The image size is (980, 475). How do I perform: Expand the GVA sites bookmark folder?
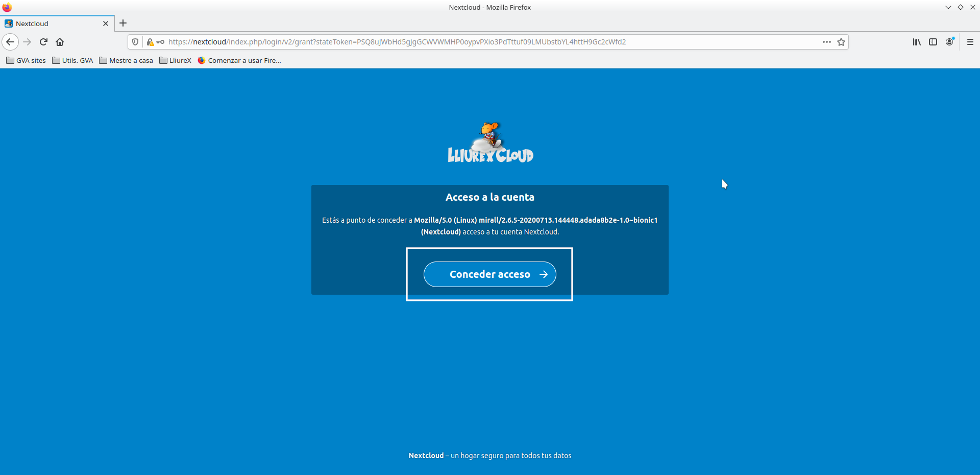pyautogui.click(x=26, y=60)
